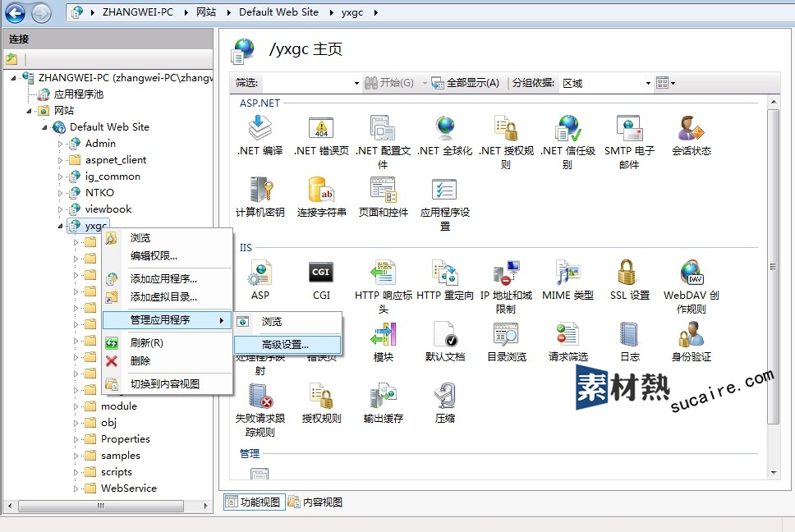This screenshot has width=795, height=532.
Task: Click the 全部显示(A) button
Action: tap(466, 83)
